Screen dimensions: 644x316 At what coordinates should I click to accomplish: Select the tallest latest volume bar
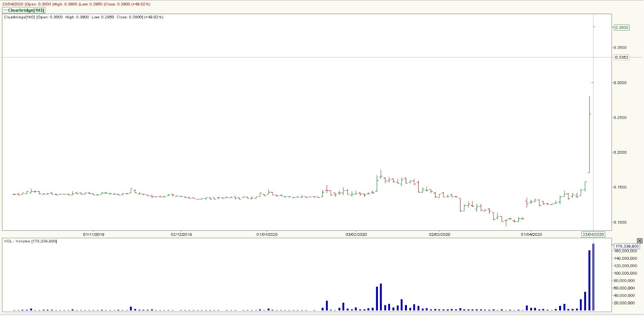(593, 277)
